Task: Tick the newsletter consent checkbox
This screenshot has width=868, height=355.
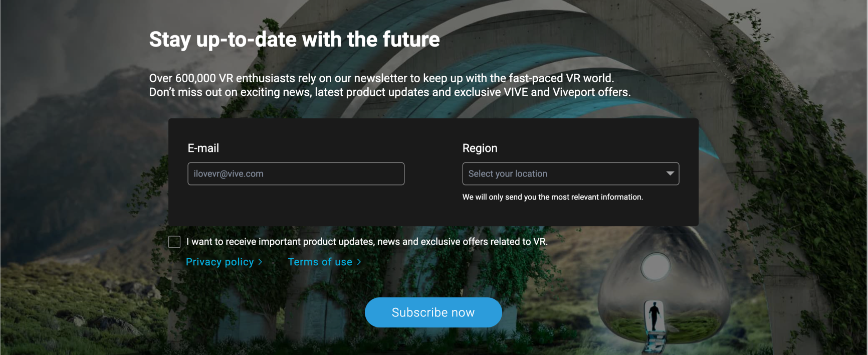Action: point(174,242)
